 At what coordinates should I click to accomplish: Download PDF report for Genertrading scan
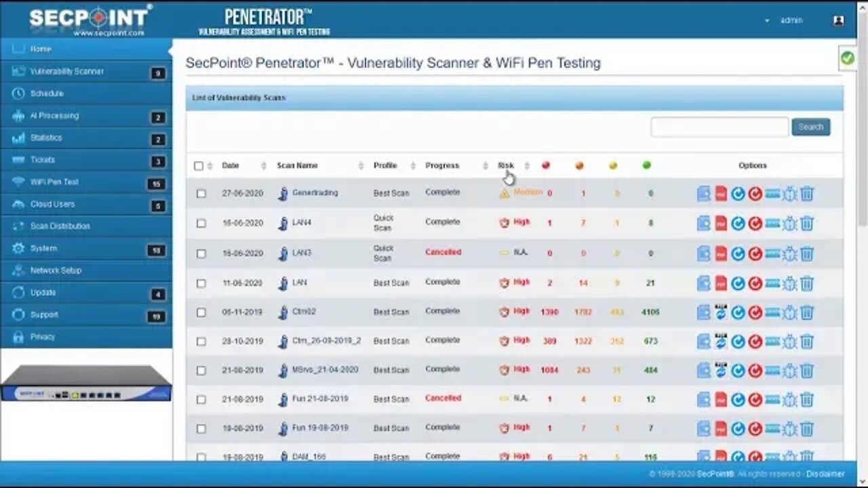coord(721,194)
